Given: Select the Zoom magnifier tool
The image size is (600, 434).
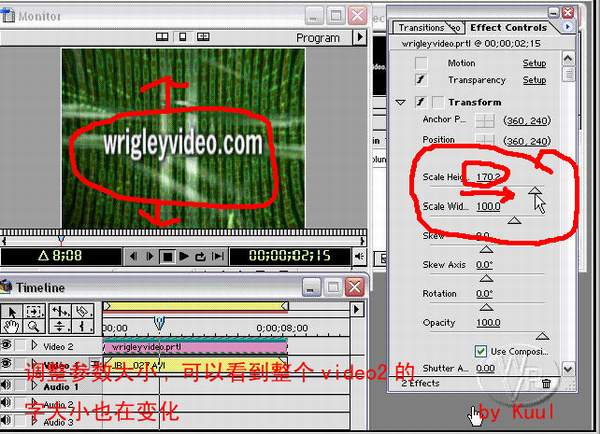Looking at the screenshot, I should pyautogui.click(x=34, y=326).
